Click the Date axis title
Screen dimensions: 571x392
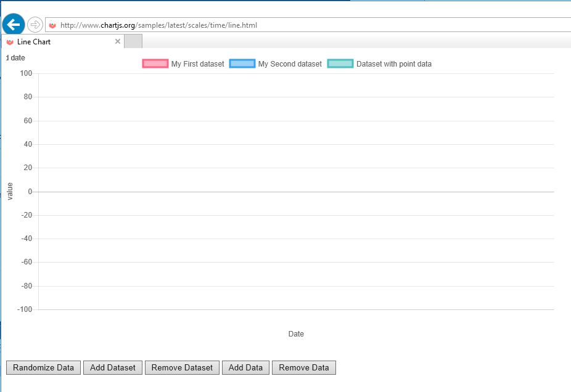296,334
